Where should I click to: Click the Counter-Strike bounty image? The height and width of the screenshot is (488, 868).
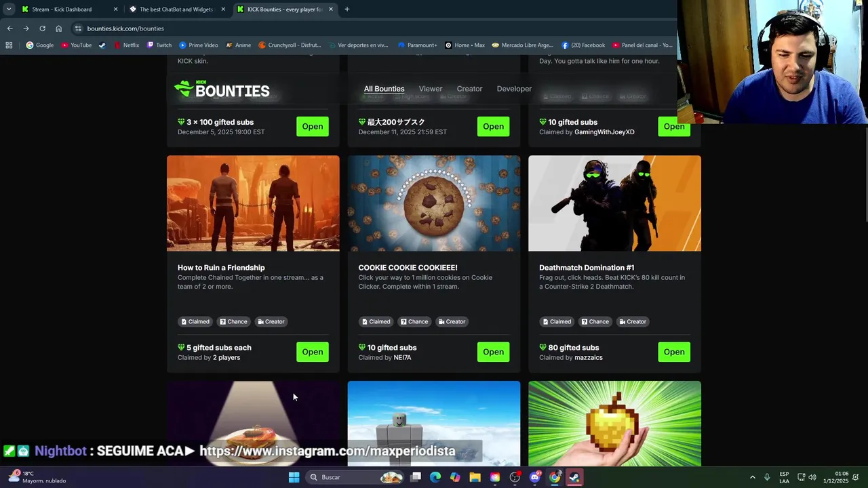pyautogui.click(x=614, y=203)
